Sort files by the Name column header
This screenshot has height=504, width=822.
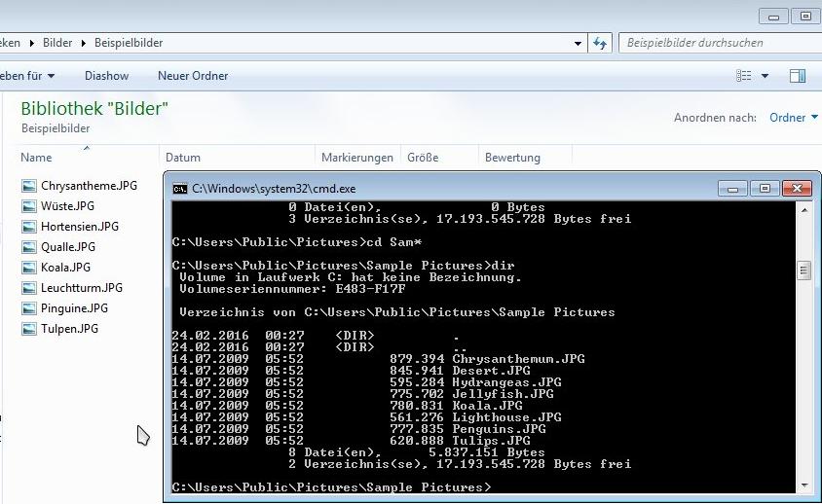(x=37, y=158)
